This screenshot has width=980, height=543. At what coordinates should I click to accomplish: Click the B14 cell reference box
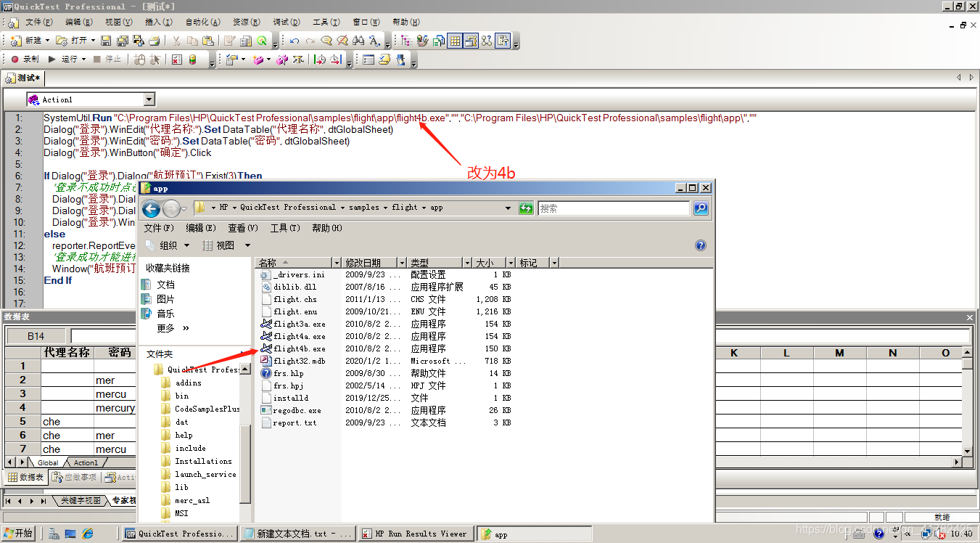tap(36, 336)
